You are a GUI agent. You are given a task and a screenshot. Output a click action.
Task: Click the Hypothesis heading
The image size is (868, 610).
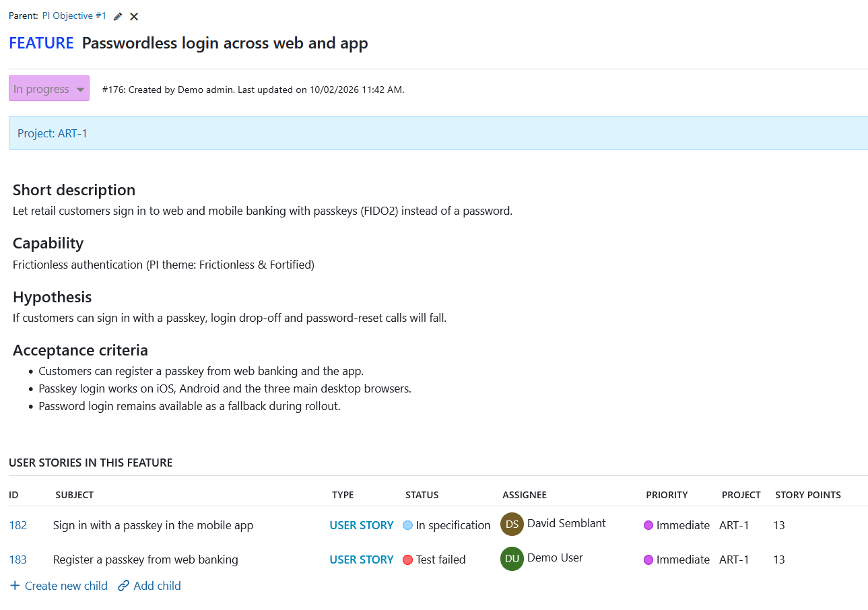coord(52,297)
